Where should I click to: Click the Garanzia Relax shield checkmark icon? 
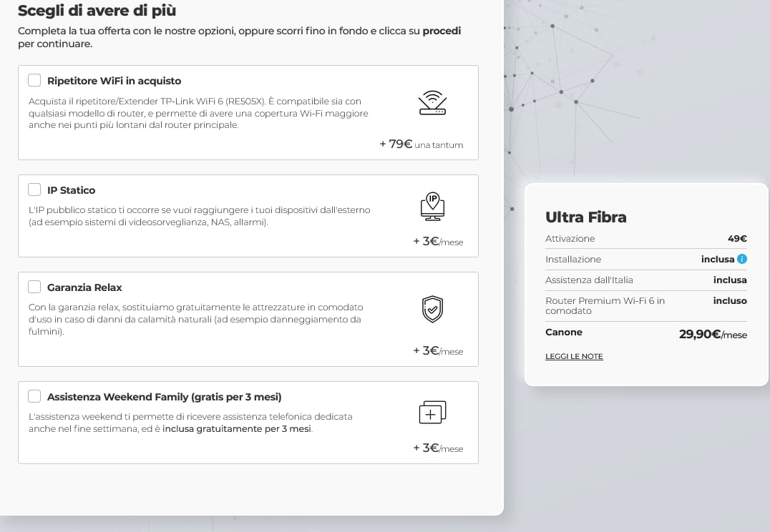coord(433,309)
